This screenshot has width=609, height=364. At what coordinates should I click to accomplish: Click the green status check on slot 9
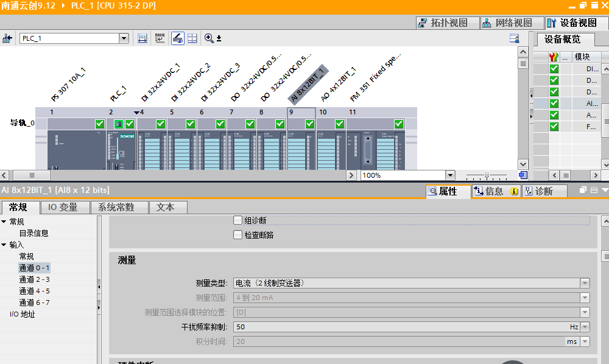(309, 124)
